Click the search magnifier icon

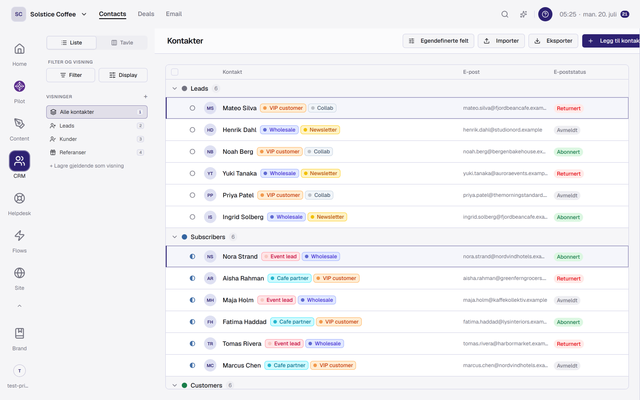pyautogui.click(x=505, y=14)
